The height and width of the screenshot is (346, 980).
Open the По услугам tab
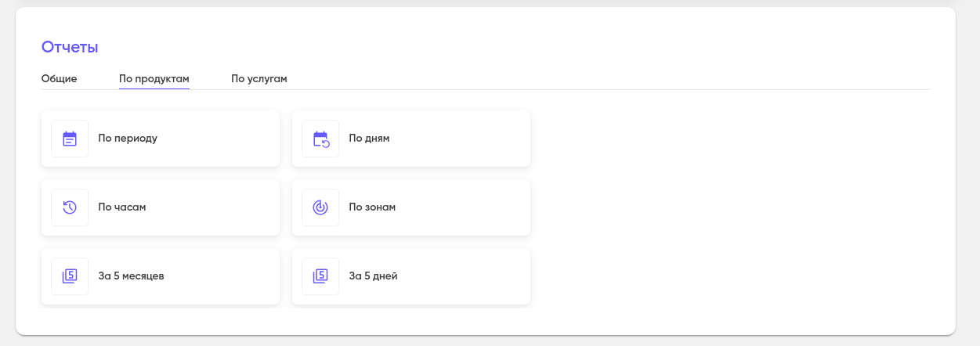tap(259, 78)
